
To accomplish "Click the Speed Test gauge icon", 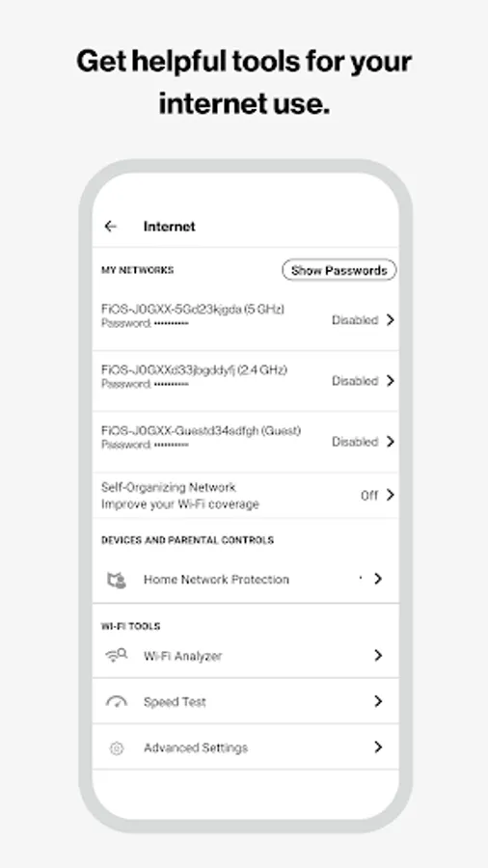I will click(x=116, y=702).
